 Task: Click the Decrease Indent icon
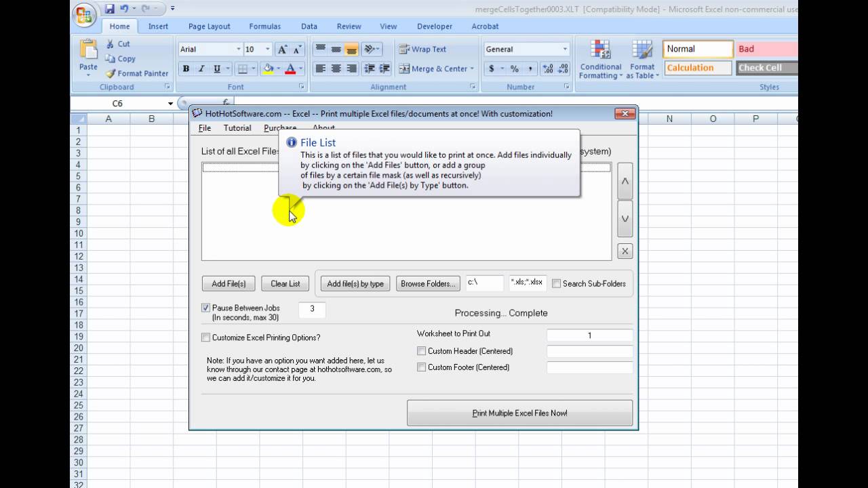[370, 68]
